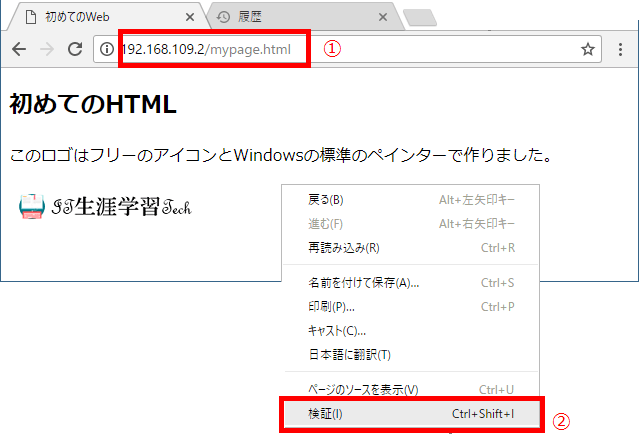The height and width of the screenshot is (437, 639).
Task: Click the paragraph starting このロゴはフリーの
Action: click(281, 155)
